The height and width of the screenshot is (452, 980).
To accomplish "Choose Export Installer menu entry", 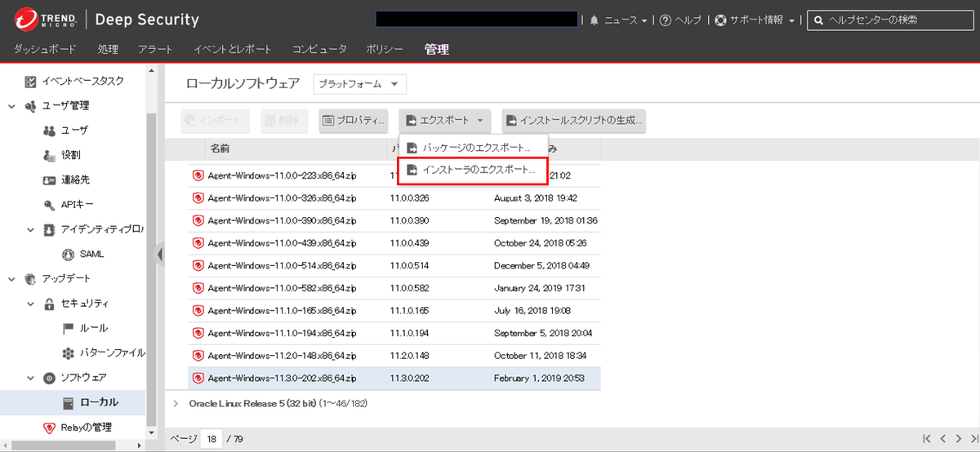I will 472,170.
